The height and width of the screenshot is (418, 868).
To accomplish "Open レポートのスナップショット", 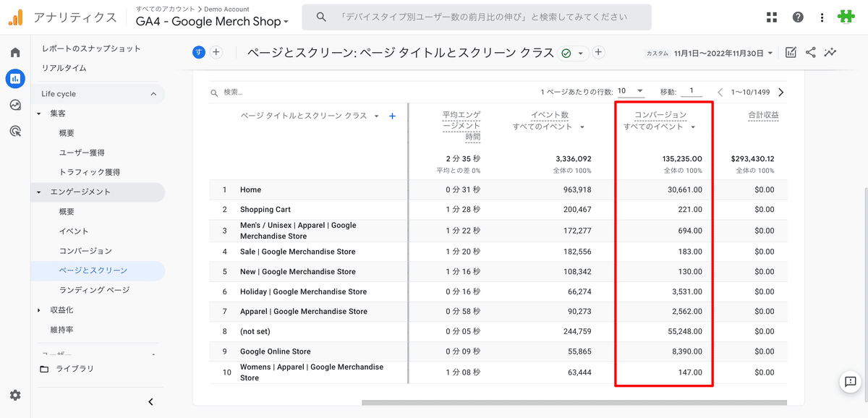I will [x=91, y=48].
